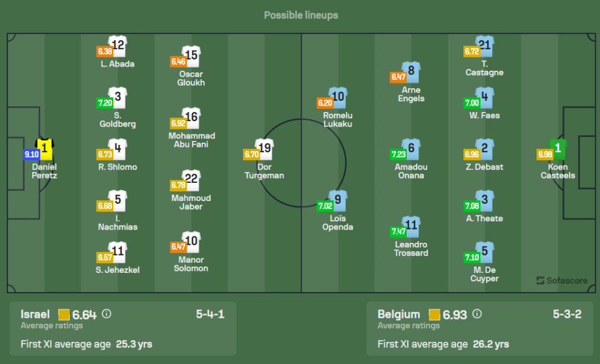Screen dimensions: 600x364
Task: Click the info icon beside Belgium's rating
Action: tap(477, 314)
